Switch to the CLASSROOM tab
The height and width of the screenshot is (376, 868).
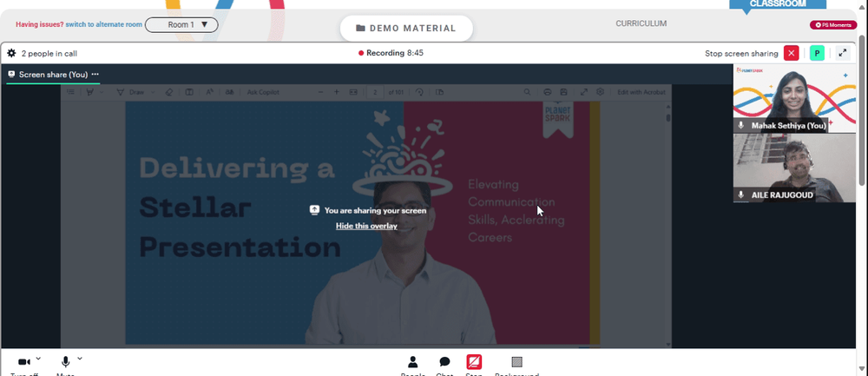point(778,3)
